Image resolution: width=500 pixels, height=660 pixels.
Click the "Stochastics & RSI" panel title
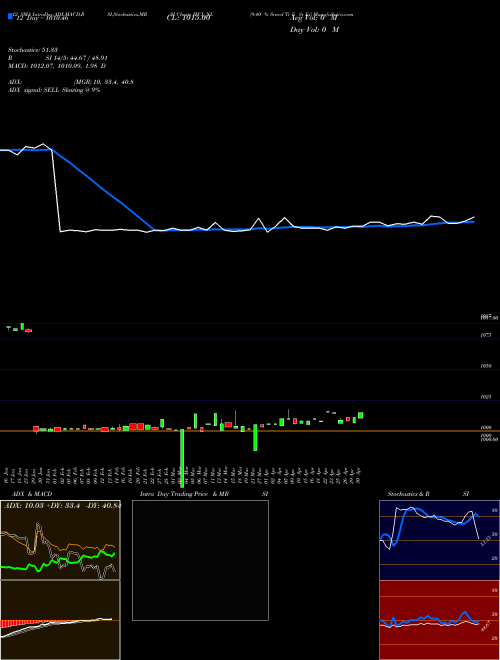[x=428, y=494]
